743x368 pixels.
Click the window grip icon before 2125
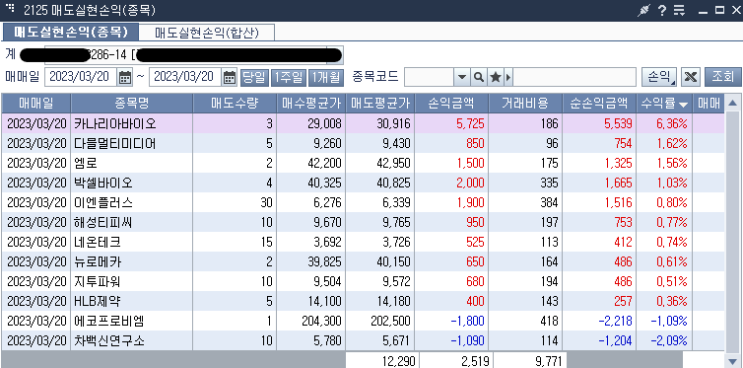[9, 9]
